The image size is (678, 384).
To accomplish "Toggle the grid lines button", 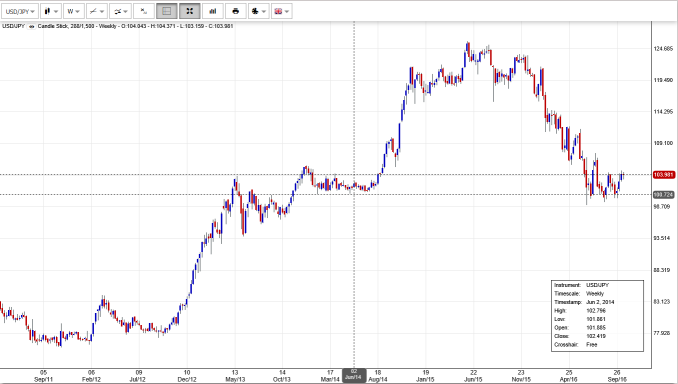I will click(x=167, y=11).
